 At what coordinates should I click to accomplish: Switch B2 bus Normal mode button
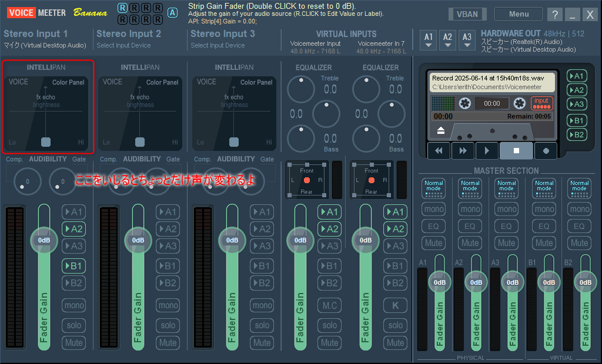[x=579, y=188]
